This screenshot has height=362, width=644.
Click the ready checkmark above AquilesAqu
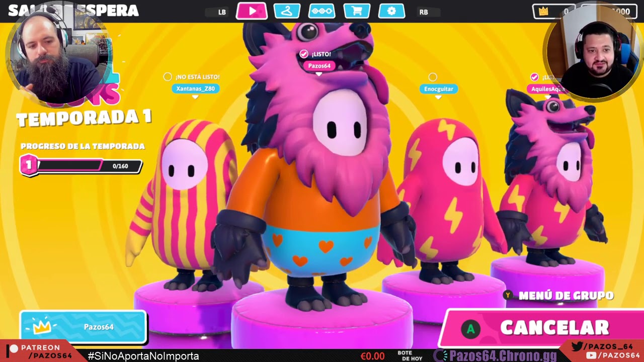coord(534,77)
